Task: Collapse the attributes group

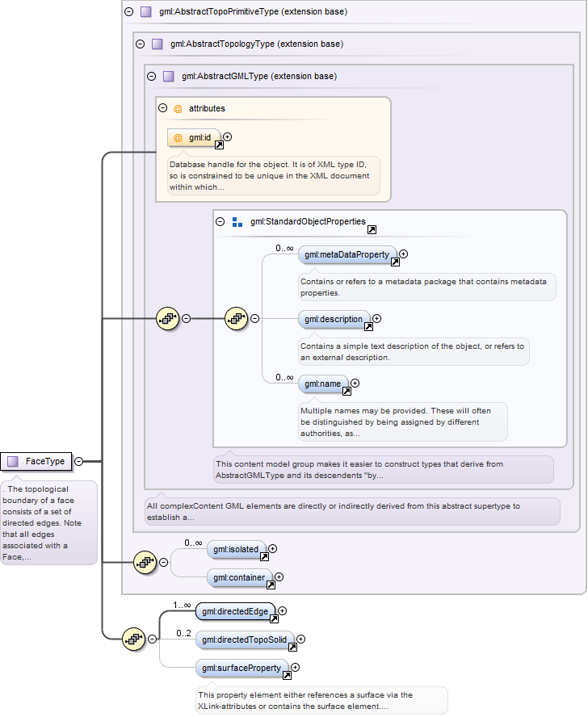Action: pos(163,108)
